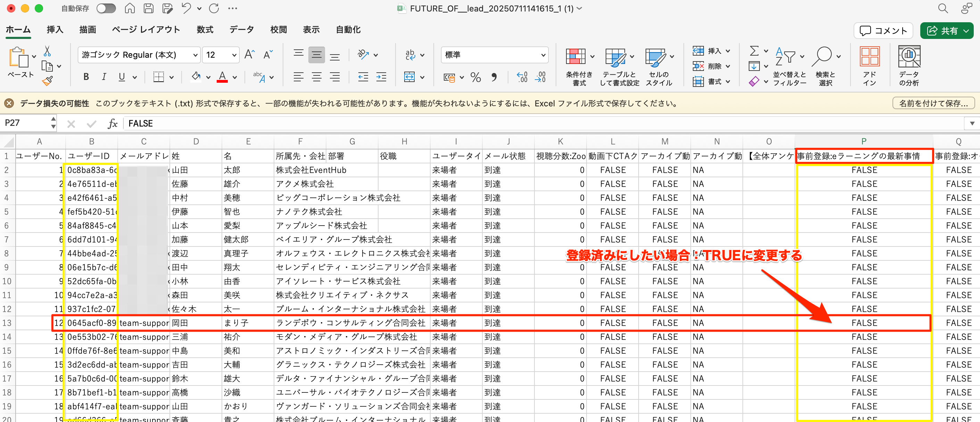Click the green 共有 share button
This screenshot has height=422, width=980.
click(x=947, y=31)
